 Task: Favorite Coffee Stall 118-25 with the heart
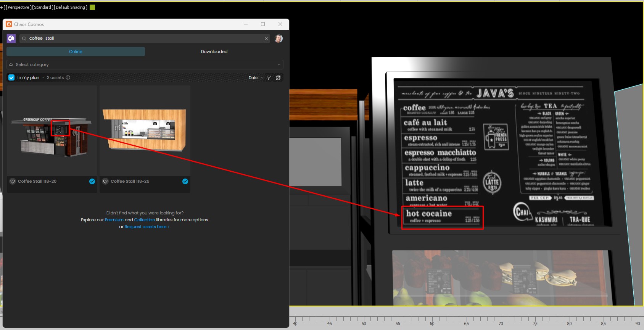point(105,182)
